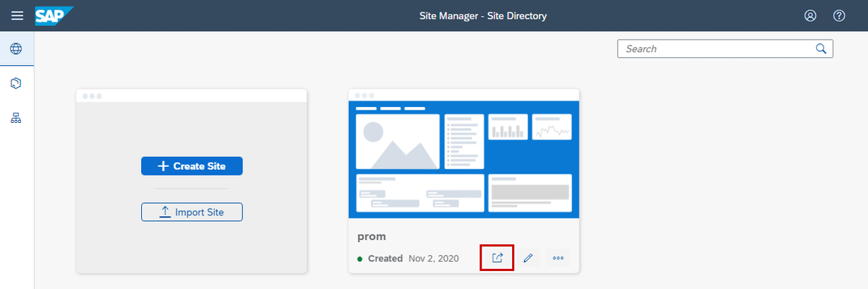Select the Site Directory globe icon
Image resolution: width=868 pixels, height=289 pixels.
[x=16, y=49]
